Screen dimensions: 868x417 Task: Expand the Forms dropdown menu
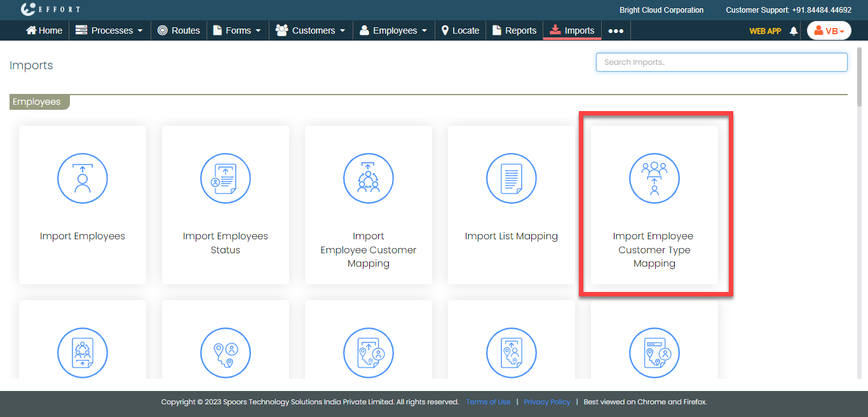(237, 30)
